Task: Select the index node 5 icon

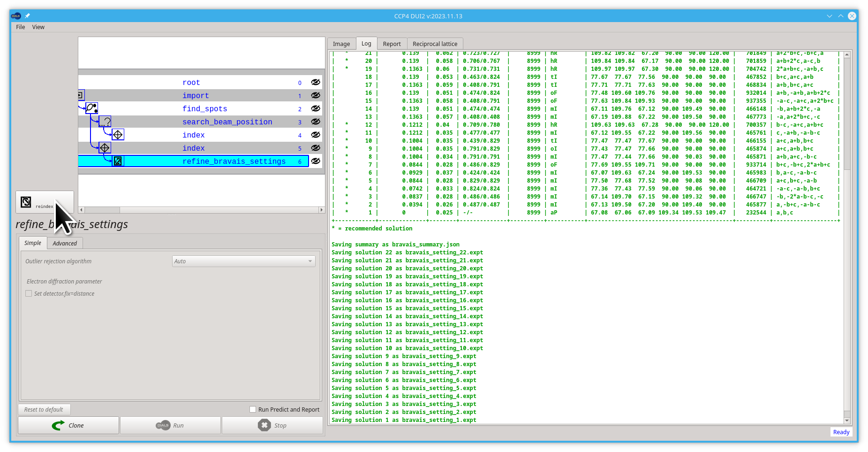Action: click(x=105, y=148)
